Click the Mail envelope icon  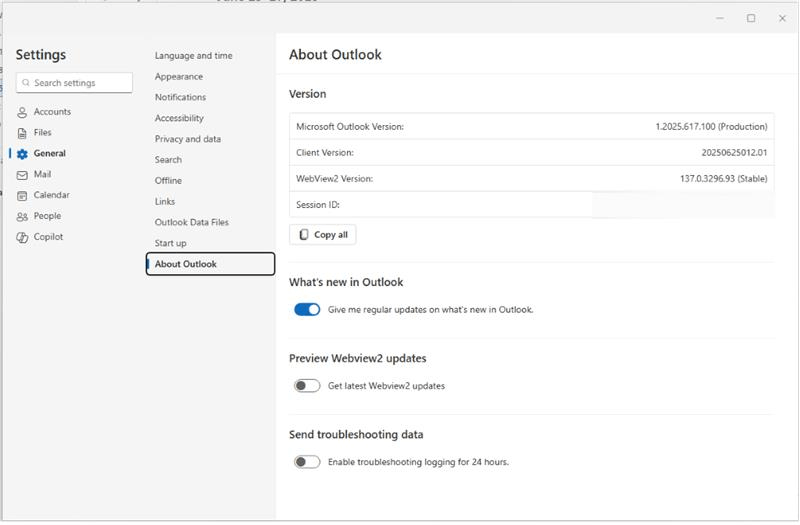tap(22, 175)
